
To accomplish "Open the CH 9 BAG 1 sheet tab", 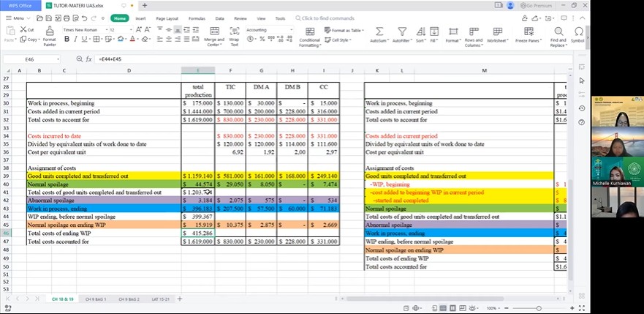I will (x=95, y=299).
